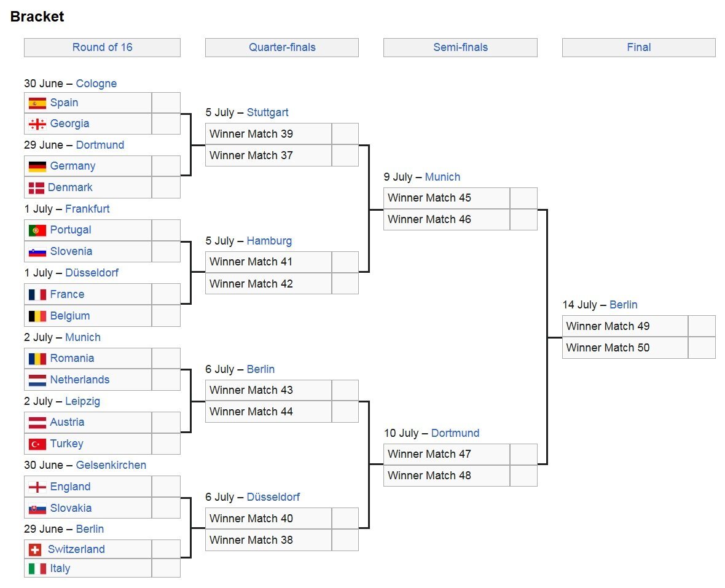Click the Belgium flag icon

click(37, 316)
